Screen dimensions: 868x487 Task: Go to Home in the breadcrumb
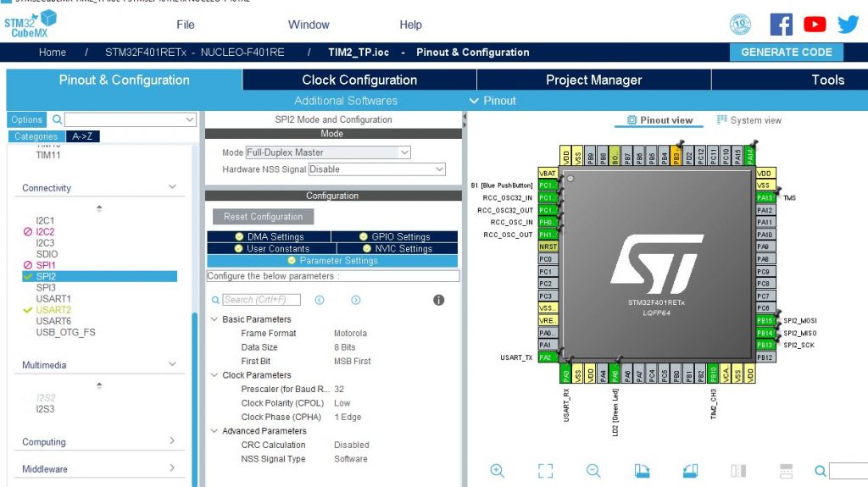(53, 52)
